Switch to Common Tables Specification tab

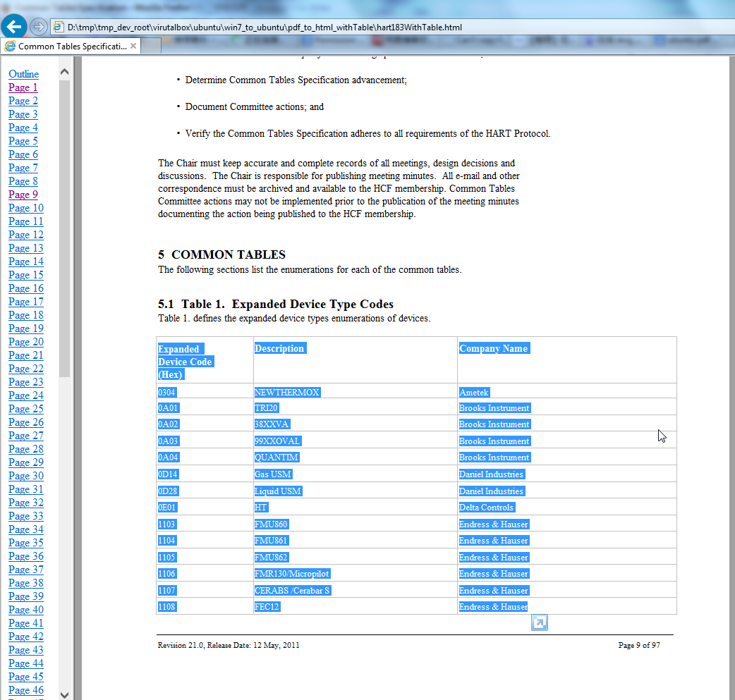point(72,46)
